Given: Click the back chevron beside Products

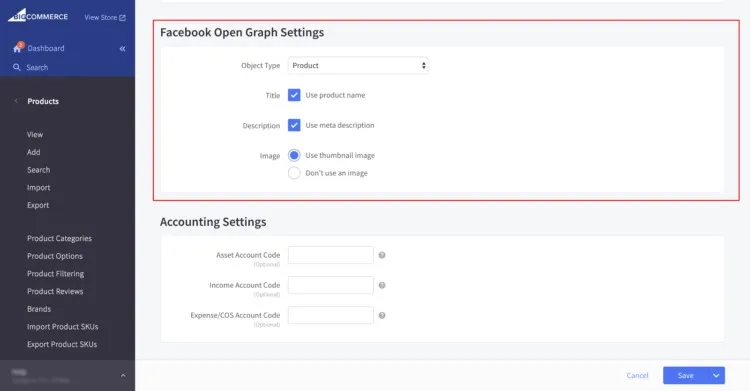Looking at the screenshot, I should pos(16,101).
